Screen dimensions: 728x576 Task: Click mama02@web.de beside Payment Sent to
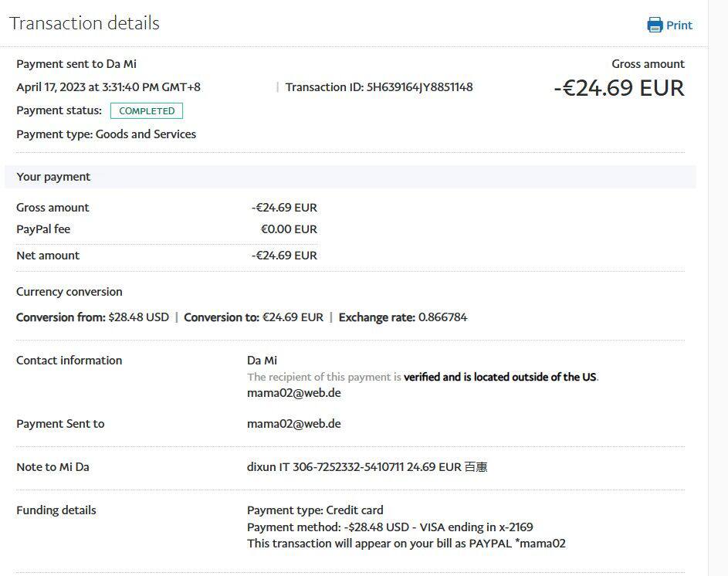coord(293,423)
